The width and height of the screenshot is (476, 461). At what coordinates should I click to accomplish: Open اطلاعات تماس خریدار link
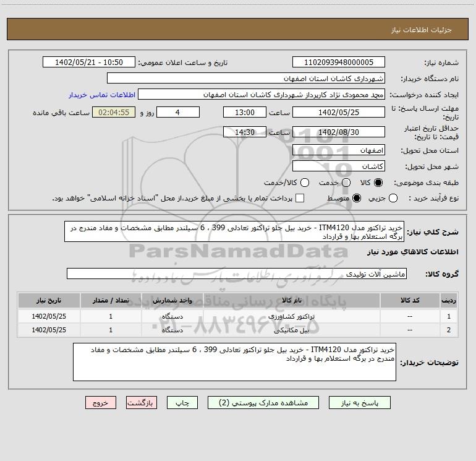point(102,95)
